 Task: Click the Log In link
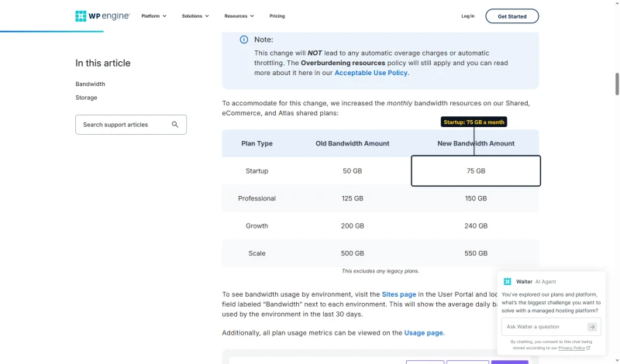click(468, 16)
